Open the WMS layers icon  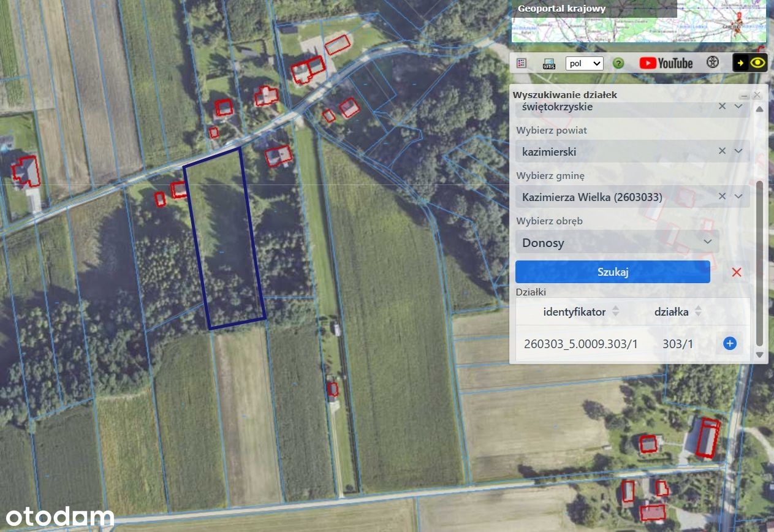tap(549, 63)
